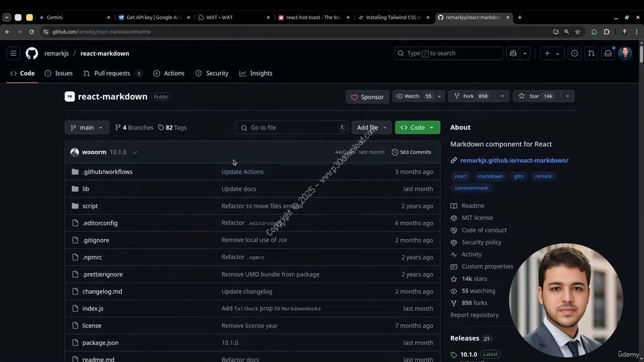Fork the repository
Screen dimensions: 644x362
tap(472, 96)
